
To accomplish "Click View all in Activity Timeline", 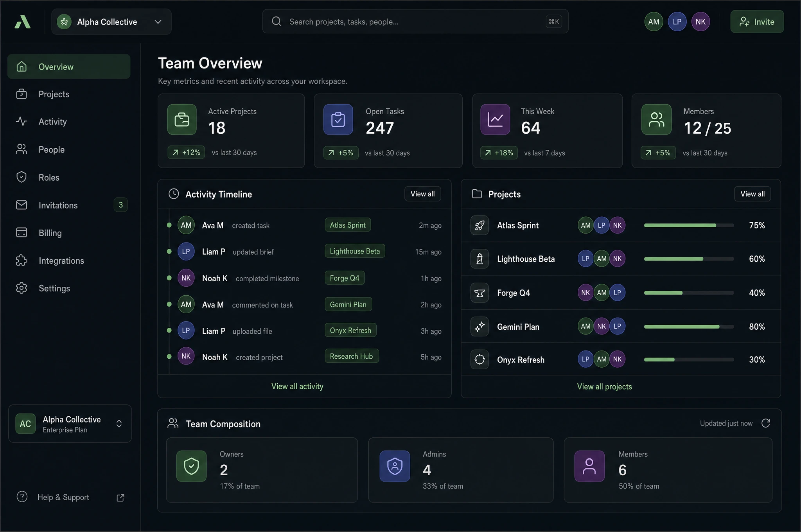I will [x=422, y=194].
